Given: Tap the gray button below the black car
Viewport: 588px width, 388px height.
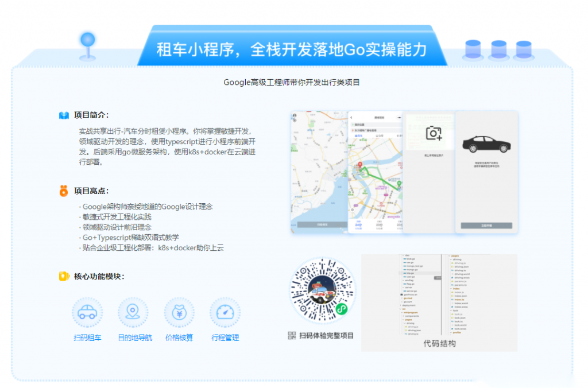Looking at the screenshot, I should (x=486, y=226).
